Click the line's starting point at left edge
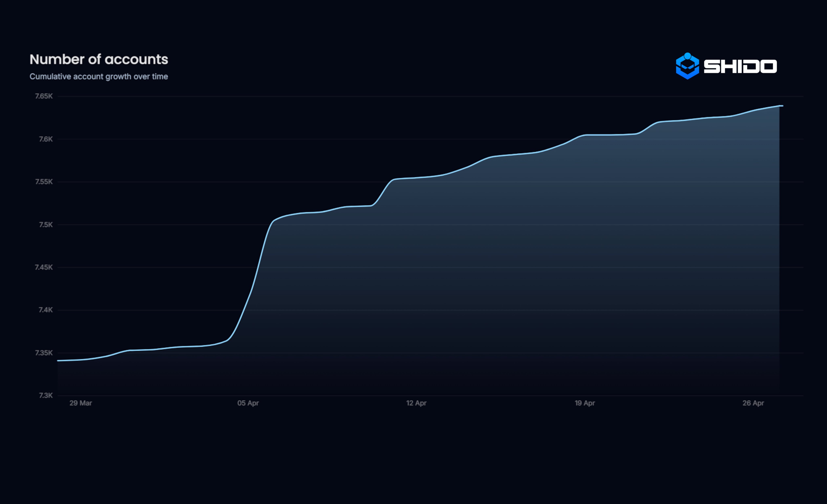 tap(58, 360)
